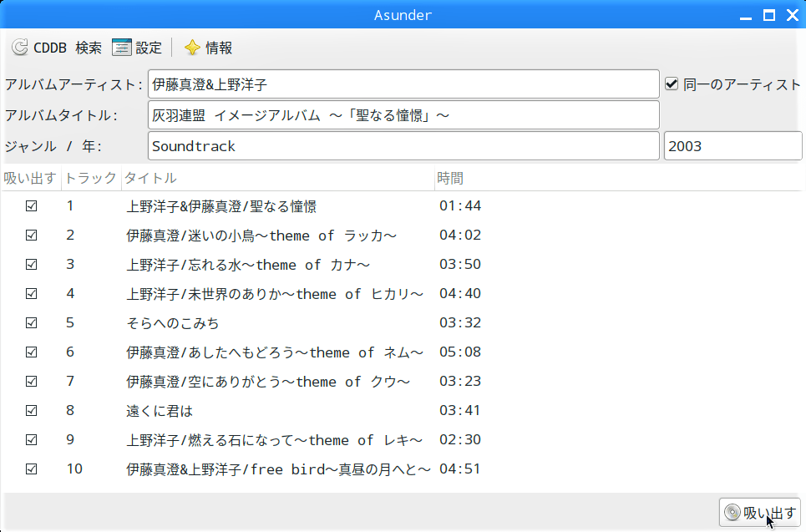Uncheck rip checkbox for track 7
The width and height of the screenshot is (806, 532).
(32, 382)
